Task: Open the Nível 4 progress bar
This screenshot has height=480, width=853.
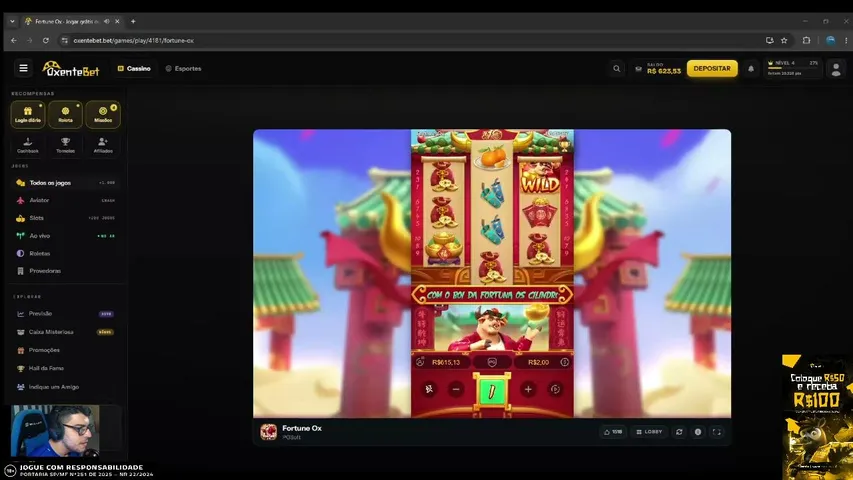Action: click(792, 68)
